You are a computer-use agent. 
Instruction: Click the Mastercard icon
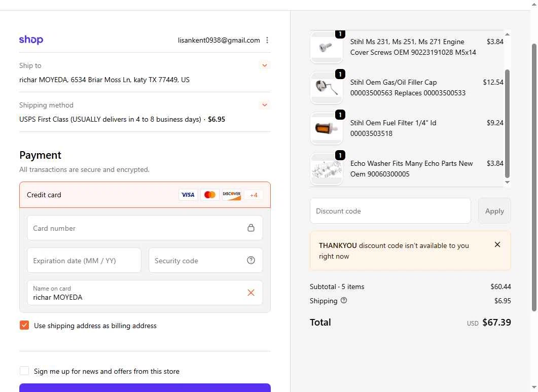[x=209, y=195]
